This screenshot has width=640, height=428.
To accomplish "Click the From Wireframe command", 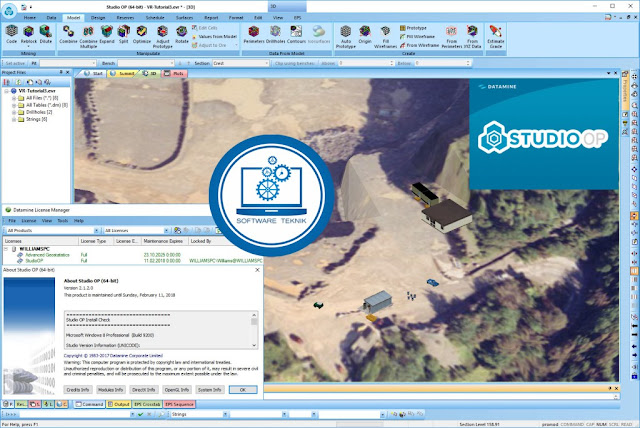I will pyautogui.click(x=420, y=45).
